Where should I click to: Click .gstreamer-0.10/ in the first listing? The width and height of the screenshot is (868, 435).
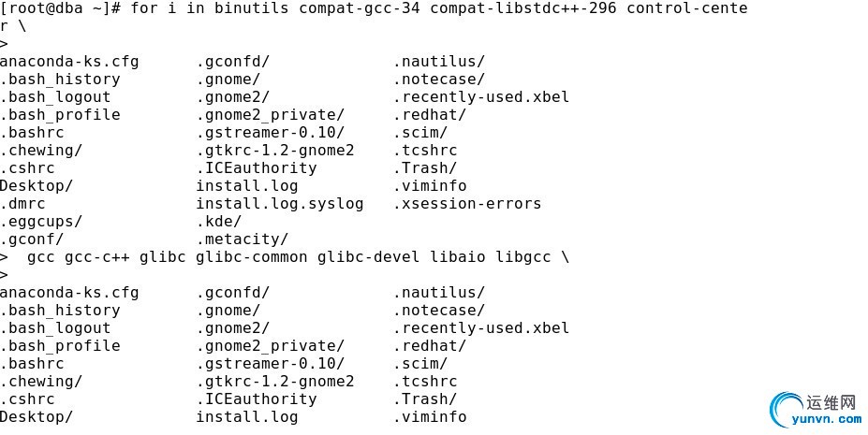coord(271,133)
